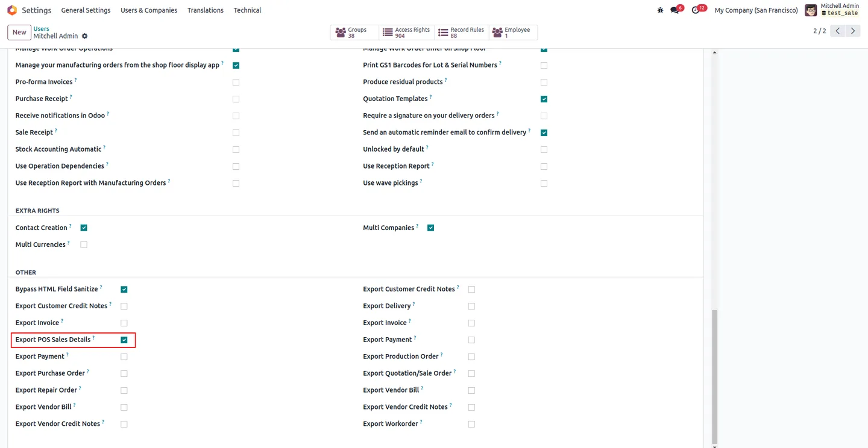
Task: Enable Stock Accounting Automatic checkbox
Action: (236, 150)
